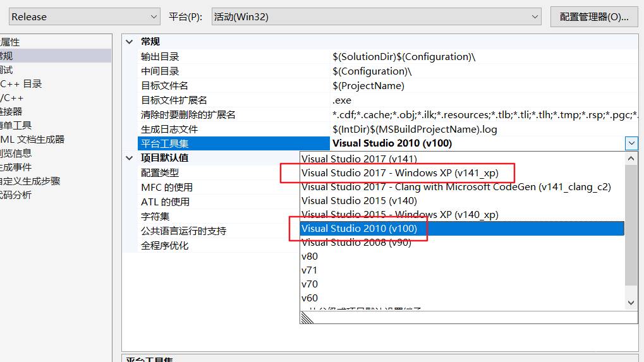The height and width of the screenshot is (362, 644).
Task: Click the MFC 的使用 property row label
Action: pos(167,187)
